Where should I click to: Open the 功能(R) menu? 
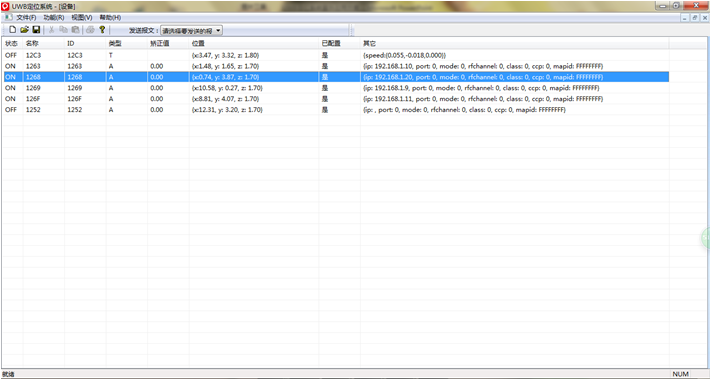(x=54, y=17)
